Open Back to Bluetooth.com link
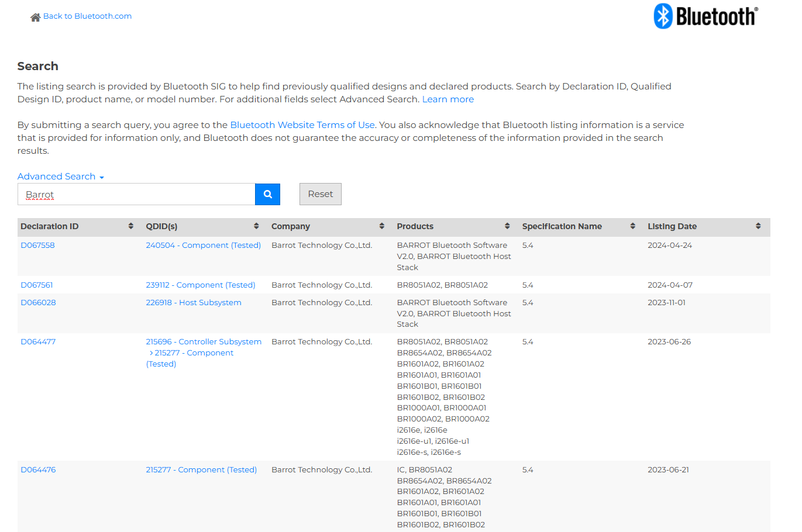The height and width of the screenshot is (532, 802). tap(87, 16)
